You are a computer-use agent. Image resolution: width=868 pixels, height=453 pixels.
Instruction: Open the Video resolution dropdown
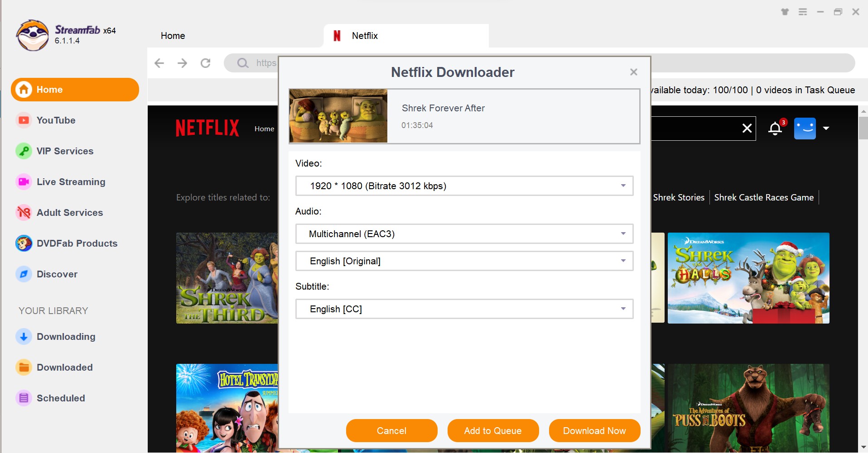[464, 186]
